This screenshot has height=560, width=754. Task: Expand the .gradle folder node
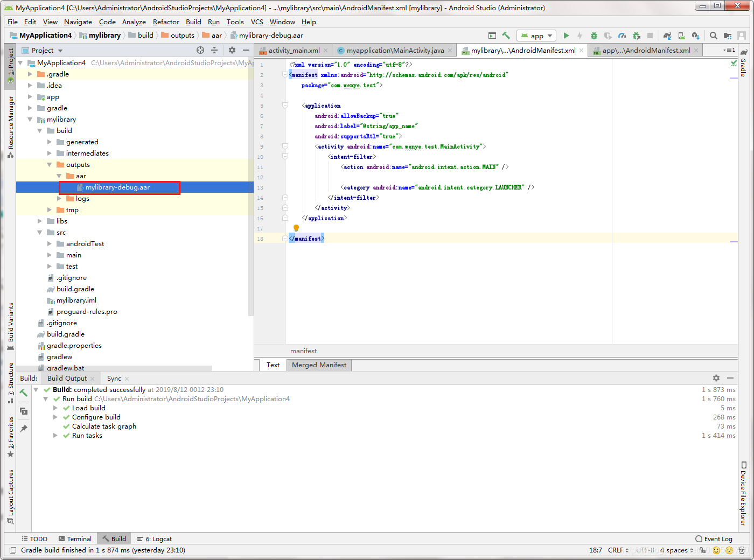point(30,74)
